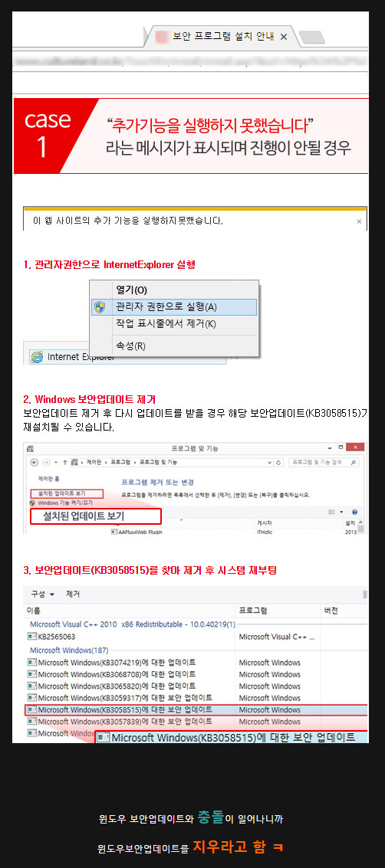Click the 프로그램 및 기능 검색 search box

[324, 462]
